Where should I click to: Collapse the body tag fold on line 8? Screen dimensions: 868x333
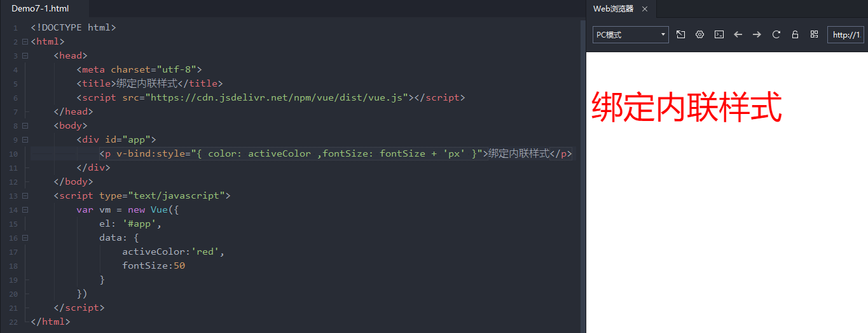point(25,125)
